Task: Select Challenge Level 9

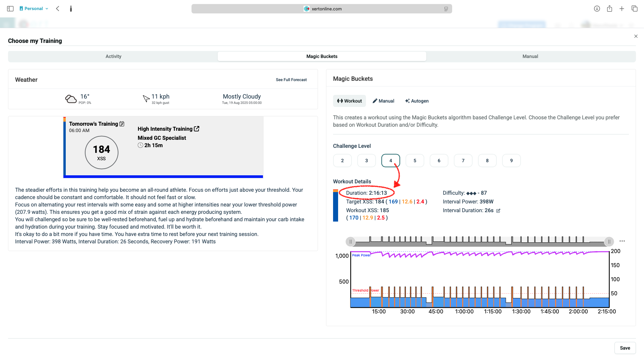Action: point(511,161)
